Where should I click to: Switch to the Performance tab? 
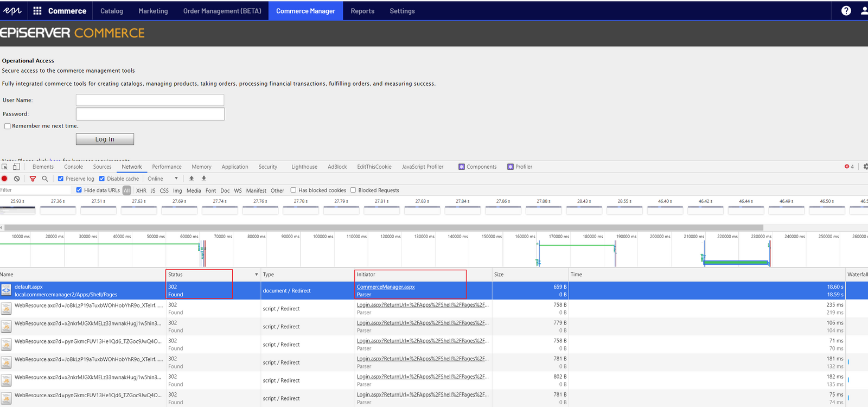point(167,167)
